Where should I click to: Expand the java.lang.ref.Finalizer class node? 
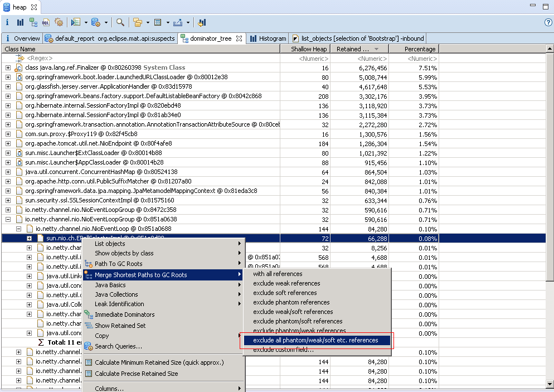click(x=8, y=67)
